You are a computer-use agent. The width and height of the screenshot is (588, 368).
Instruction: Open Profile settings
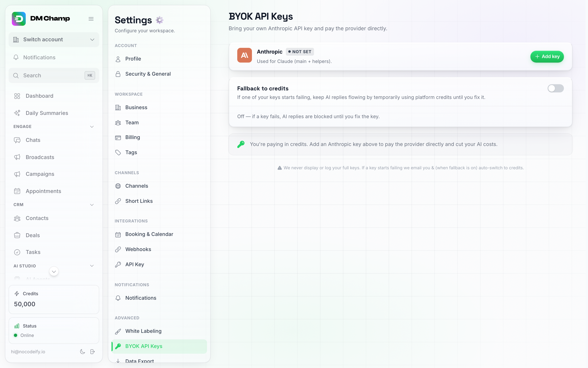tap(159, 59)
